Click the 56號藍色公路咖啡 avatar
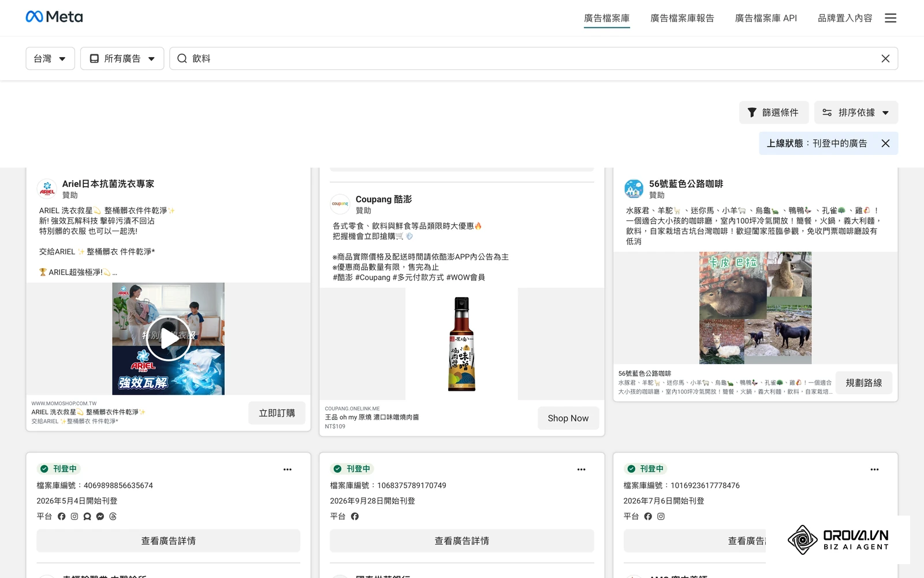Screen dimensions: 924x578 coord(634,189)
